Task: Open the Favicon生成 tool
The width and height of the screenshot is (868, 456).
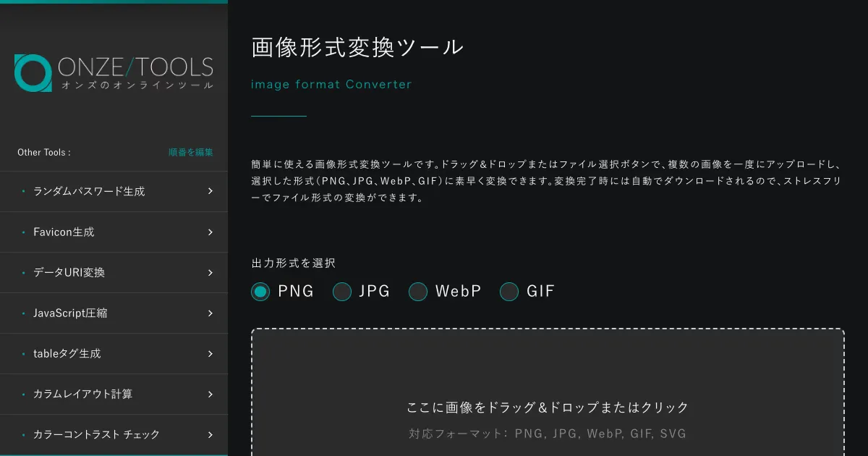Action: [x=64, y=232]
